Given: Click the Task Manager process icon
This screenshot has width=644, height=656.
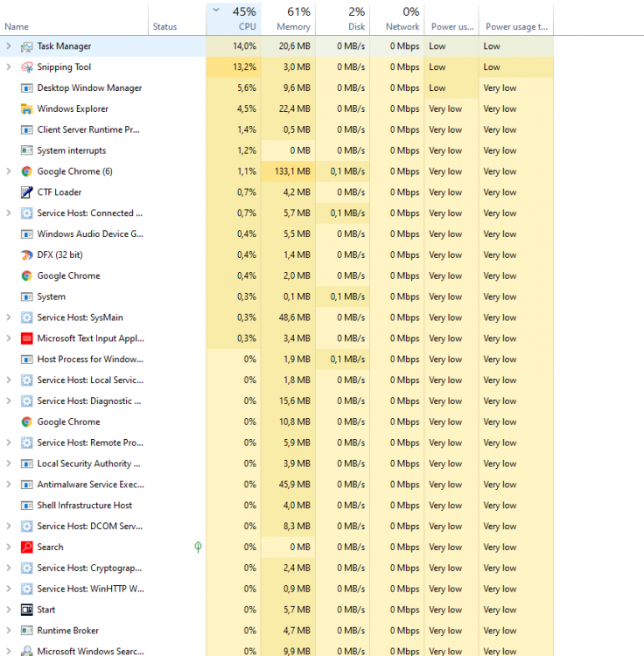Looking at the screenshot, I should click(27, 46).
